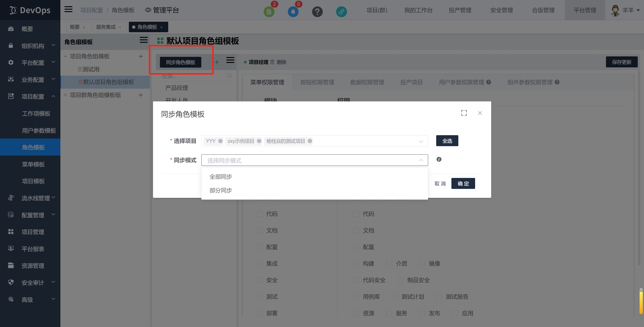Remove the zxy示例项目 tag
The width and height of the screenshot is (644, 327).
point(259,141)
